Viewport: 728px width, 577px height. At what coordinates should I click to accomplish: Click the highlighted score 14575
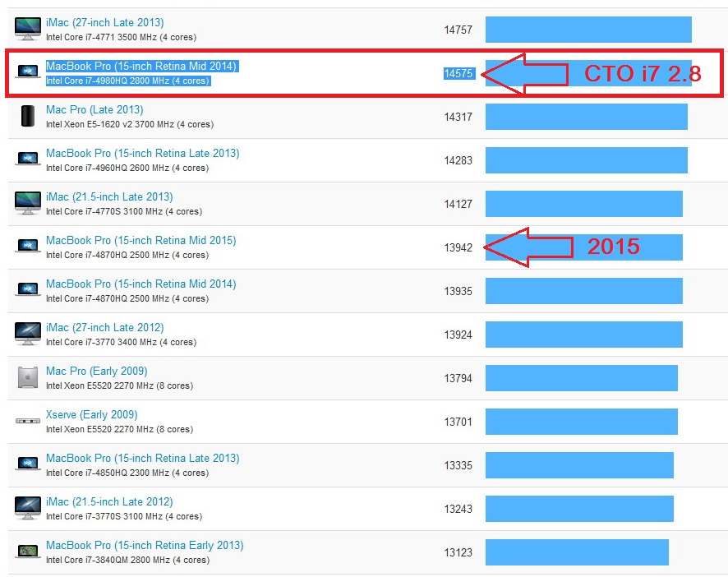pos(458,73)
